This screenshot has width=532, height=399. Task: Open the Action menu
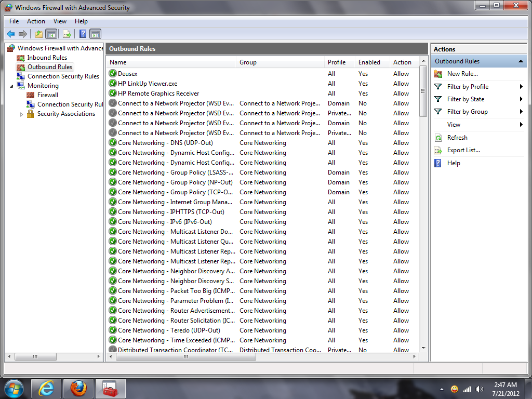tap(36, 21)
